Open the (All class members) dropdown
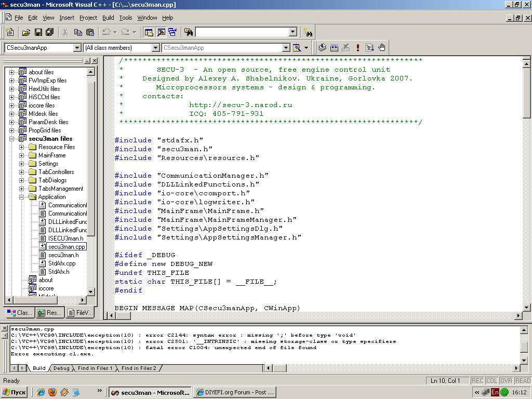Image resolution: width=532 pixels, height=399 pixels. 155,48
